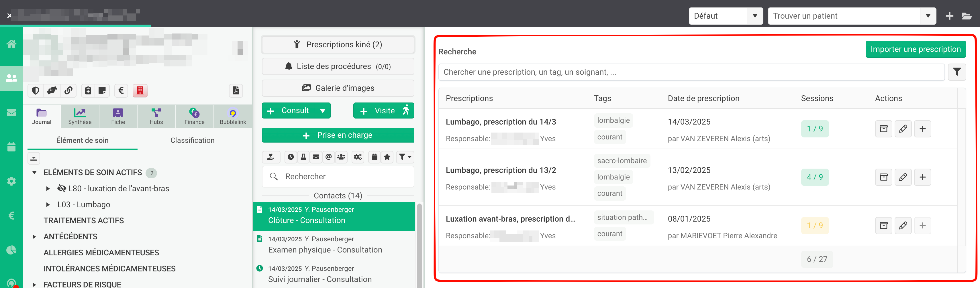Click the red building icon in patient toolbar
The height and width of the screenshot is (288, 980).
point(140,90)
